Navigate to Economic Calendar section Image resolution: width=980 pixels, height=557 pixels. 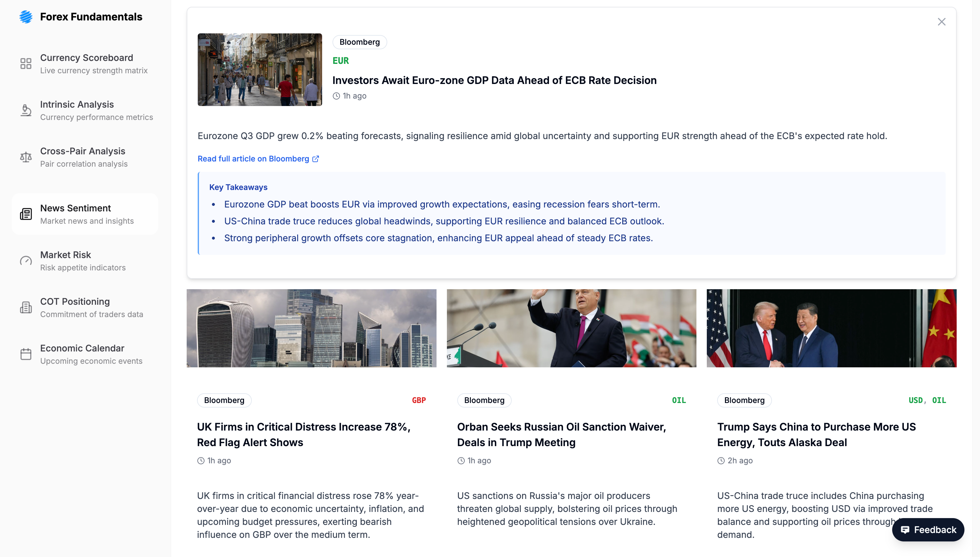pyautogui.click(x=82, y=354)
